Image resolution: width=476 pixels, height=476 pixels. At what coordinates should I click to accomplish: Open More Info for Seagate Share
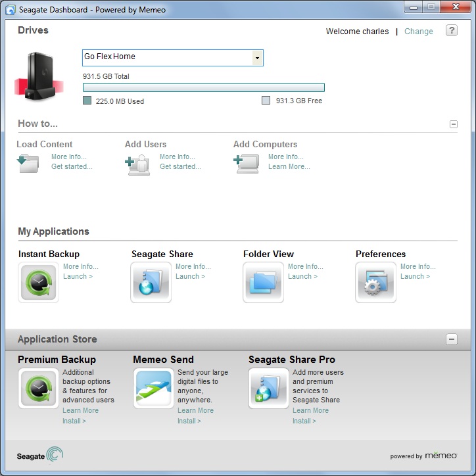coord(193,266)
